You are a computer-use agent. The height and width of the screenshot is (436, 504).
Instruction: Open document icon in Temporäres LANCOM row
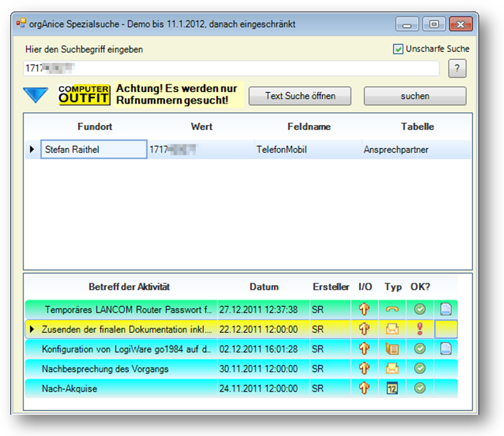[446, 309]
